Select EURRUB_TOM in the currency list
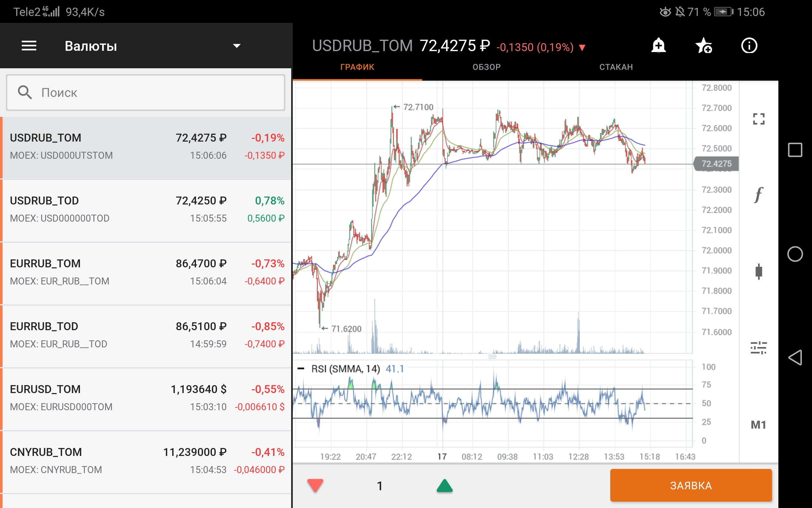 [146, 273]
